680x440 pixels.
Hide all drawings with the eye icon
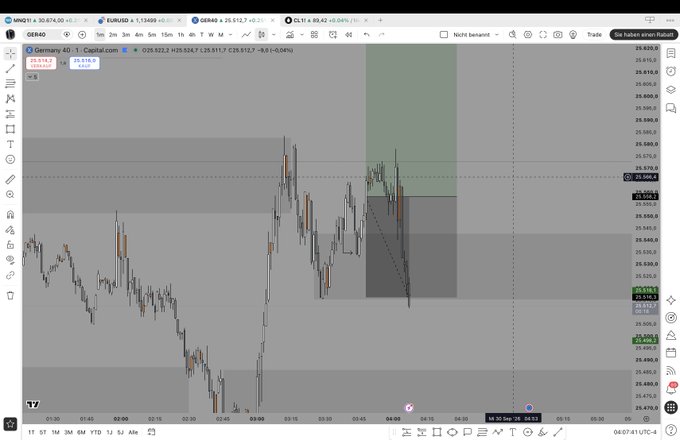pyautogui.click(x=10, y=260)
